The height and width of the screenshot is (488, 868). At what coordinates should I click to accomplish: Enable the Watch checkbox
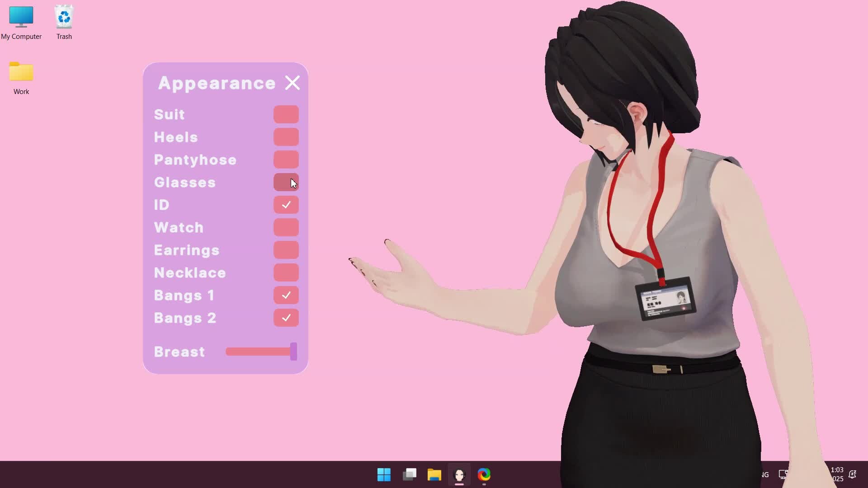(x=286, y=227)
